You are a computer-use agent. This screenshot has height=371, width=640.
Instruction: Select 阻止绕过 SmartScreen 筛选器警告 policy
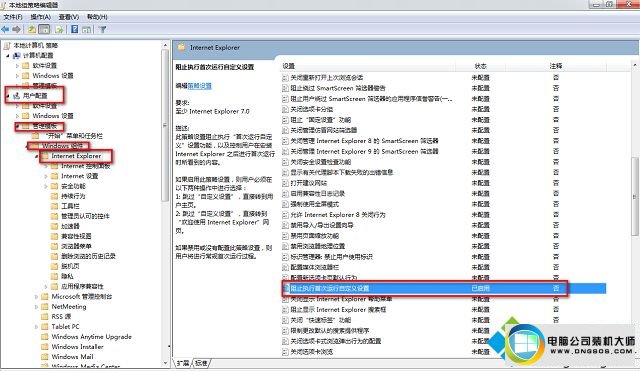[338, 88]
